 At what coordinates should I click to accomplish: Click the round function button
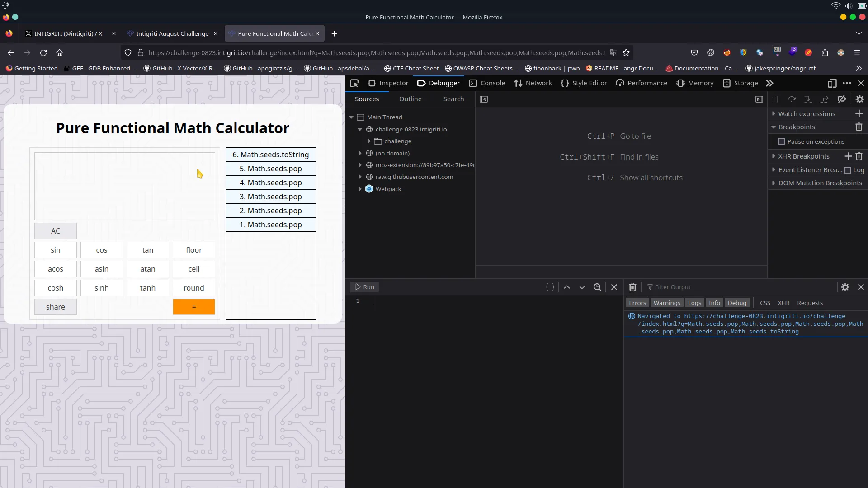pyautogui.click(x=194, y=288)
